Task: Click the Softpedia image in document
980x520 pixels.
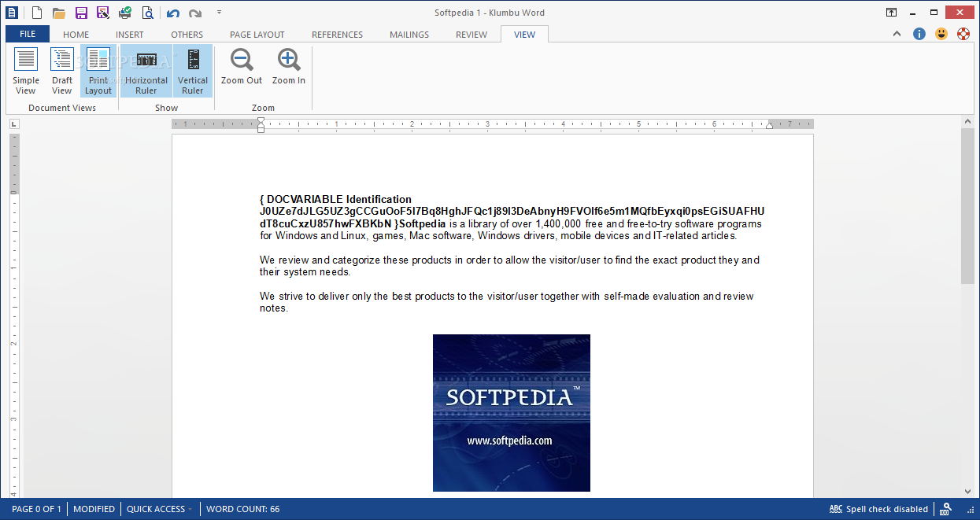Action: tap(512, 413)
